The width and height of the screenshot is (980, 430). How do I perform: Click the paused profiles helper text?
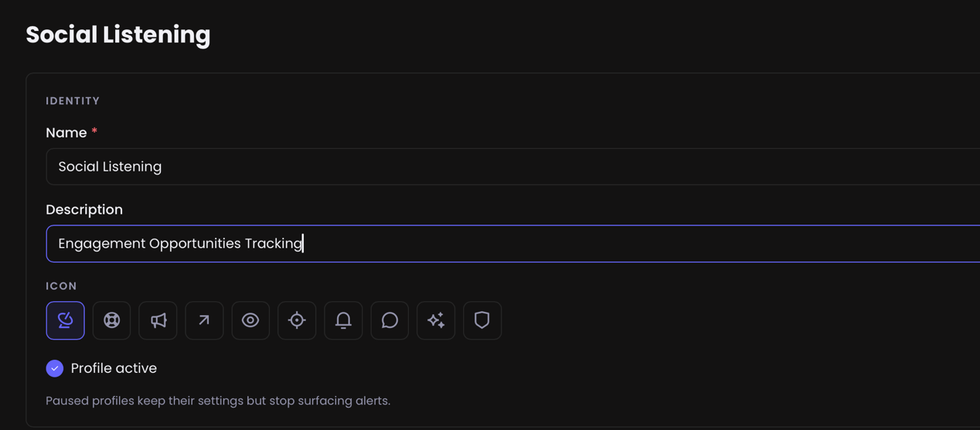218,401
